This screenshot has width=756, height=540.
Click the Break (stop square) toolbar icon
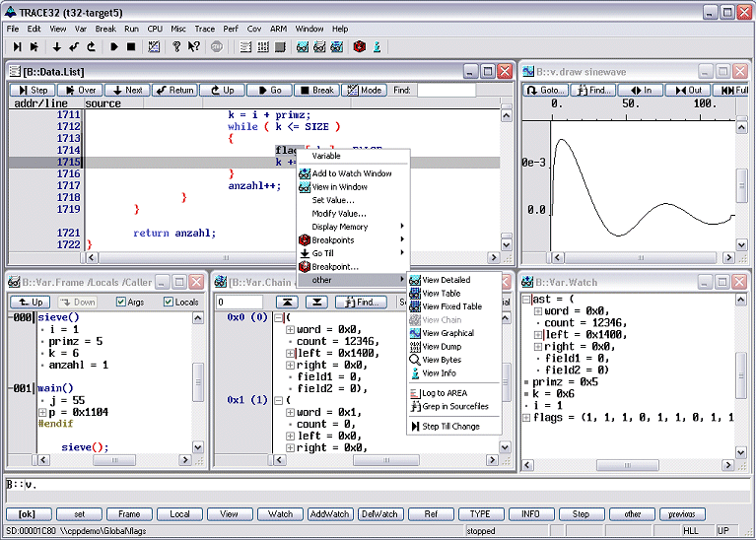click(131, 46)
